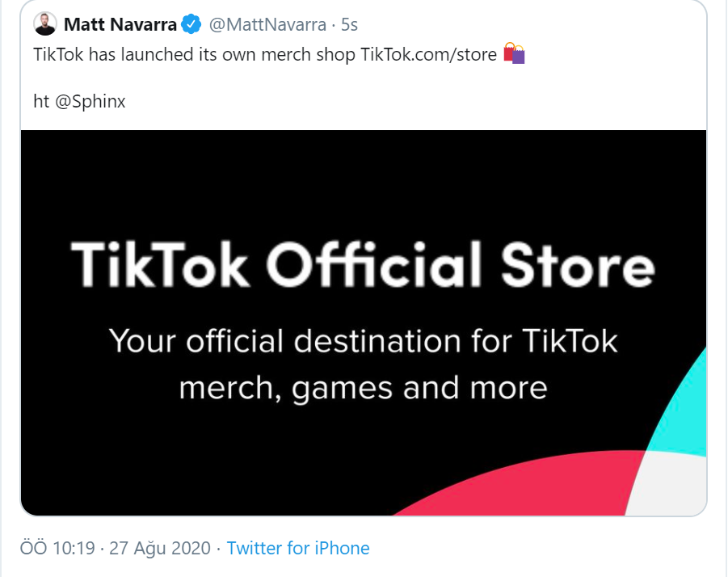Click the 5s tweet age label
Viewport: 728px width, 577px height.
pyautogui.click(x=349, y=25)
